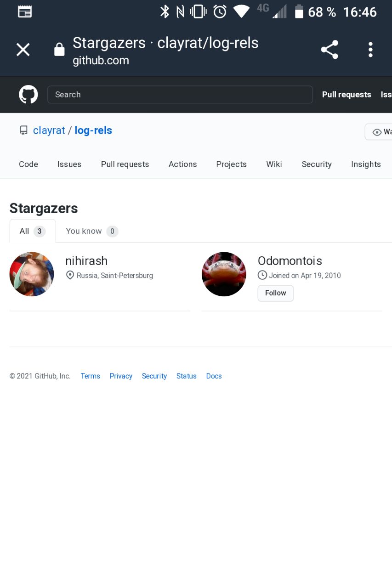Screen dimensions: 392x588
Task: Open the repo Pull requests tab
Action: (125, 164)
